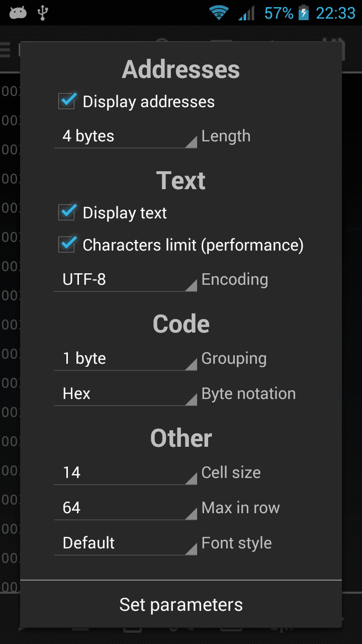Toggle Characters limit (performance) checkbox
Image resolution: width=362 pixels, height=644 pixels.
(67, 245)
